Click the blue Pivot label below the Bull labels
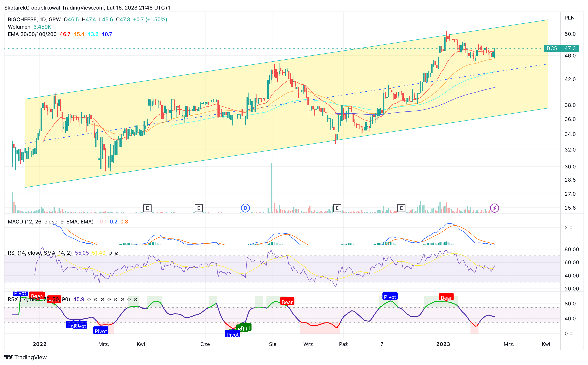588x365 pixels. click(233, 334)
